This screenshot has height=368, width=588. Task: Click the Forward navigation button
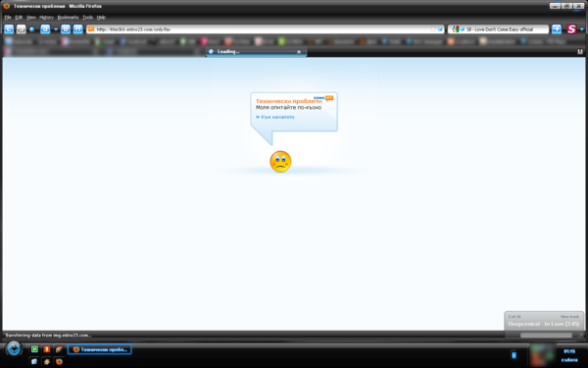click(x=21, y=28)
